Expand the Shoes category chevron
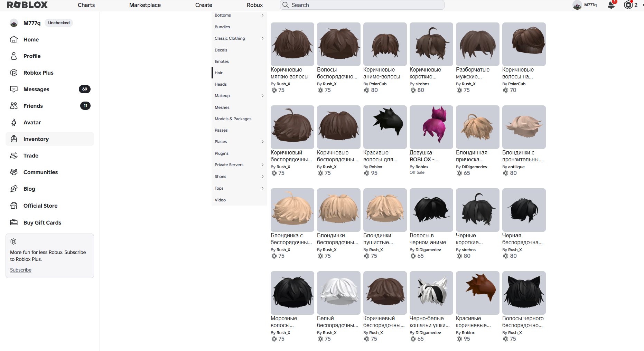The image size is (644, 351). pos(262,177)
